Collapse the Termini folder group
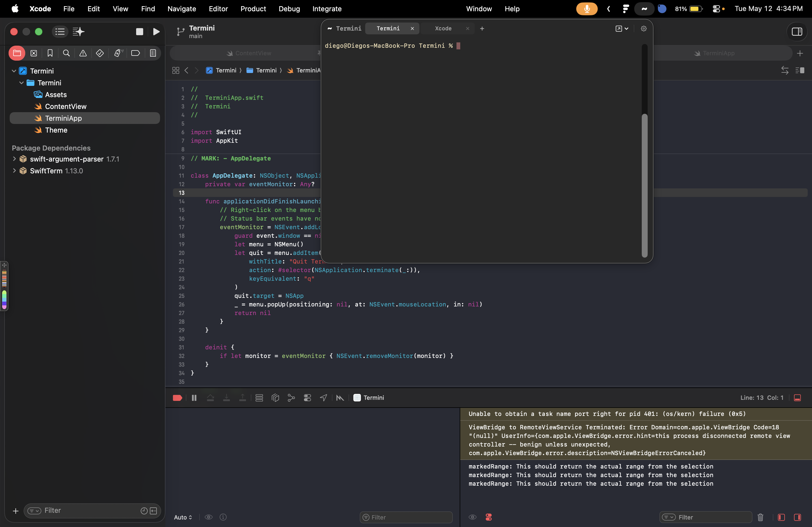The height and width of the screenshot is (527, 812). pos(21,83)
